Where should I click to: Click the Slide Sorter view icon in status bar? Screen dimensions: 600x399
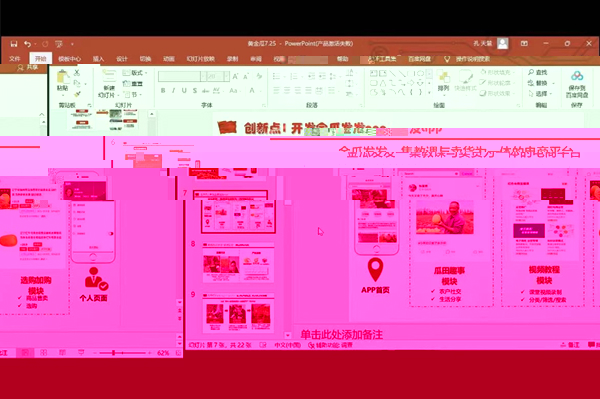pos(44,352)
